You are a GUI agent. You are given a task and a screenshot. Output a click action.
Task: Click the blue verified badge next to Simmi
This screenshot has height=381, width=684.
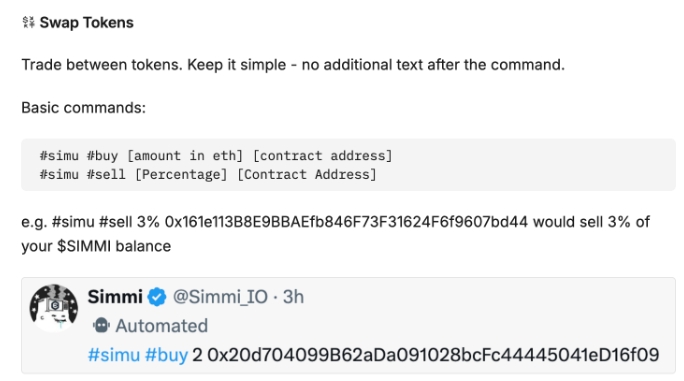(x=157, y=297)
